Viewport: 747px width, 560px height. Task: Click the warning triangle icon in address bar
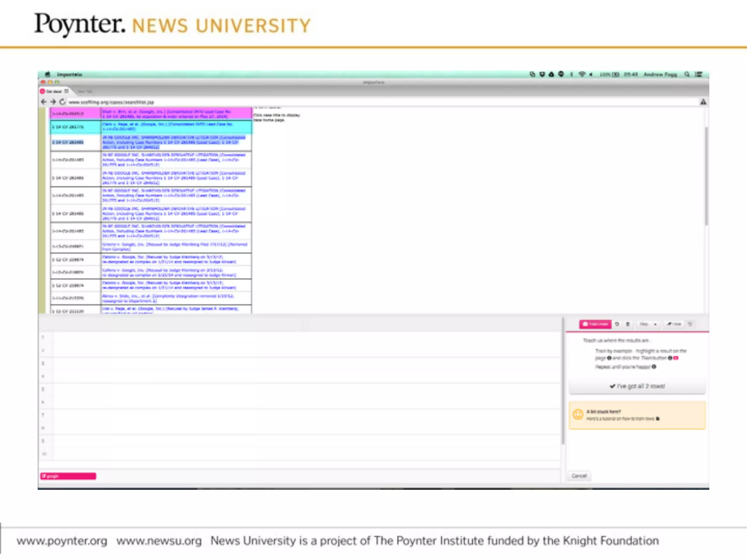click(x=703, y=102)
